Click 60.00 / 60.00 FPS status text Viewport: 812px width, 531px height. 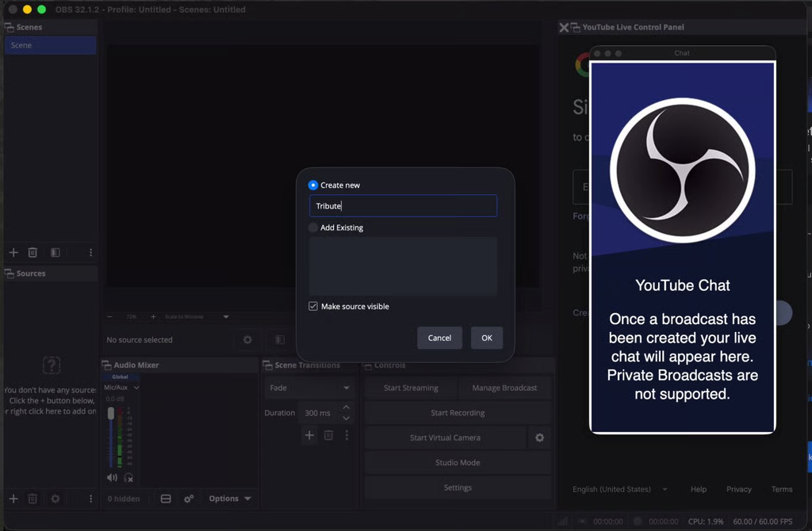763,521
